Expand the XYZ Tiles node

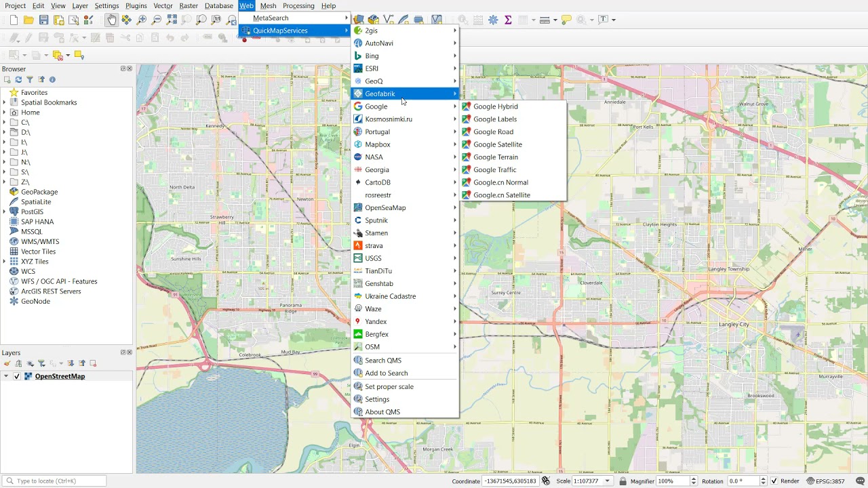4,262
